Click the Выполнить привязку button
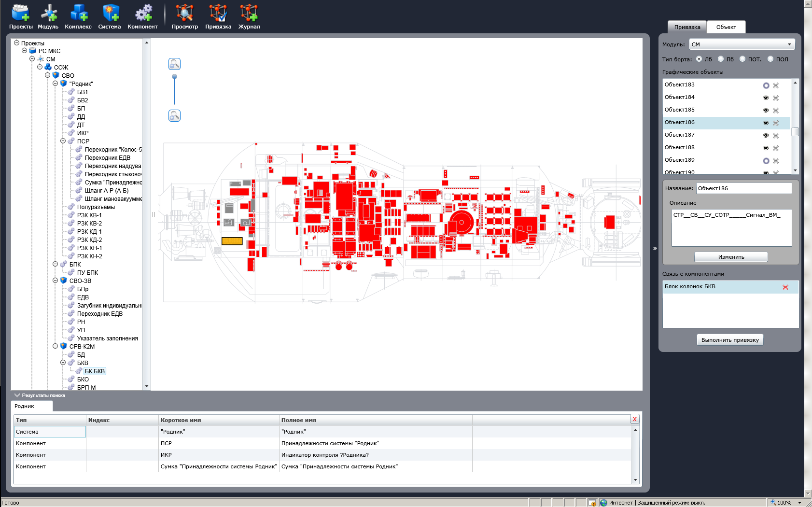 (x=730, y=340)
